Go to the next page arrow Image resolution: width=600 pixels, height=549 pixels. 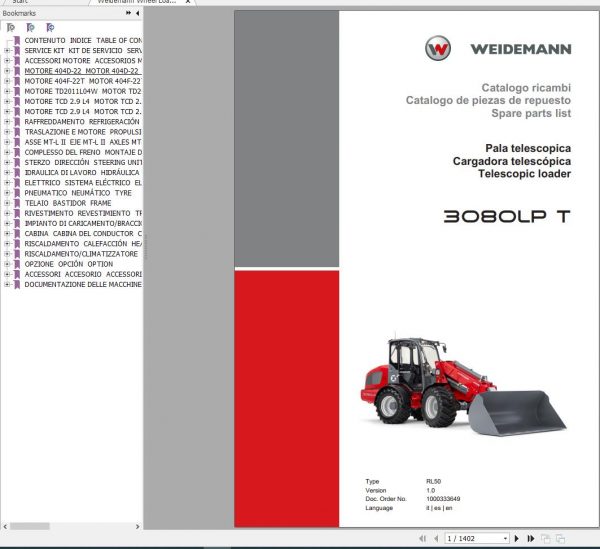[517, 539]
